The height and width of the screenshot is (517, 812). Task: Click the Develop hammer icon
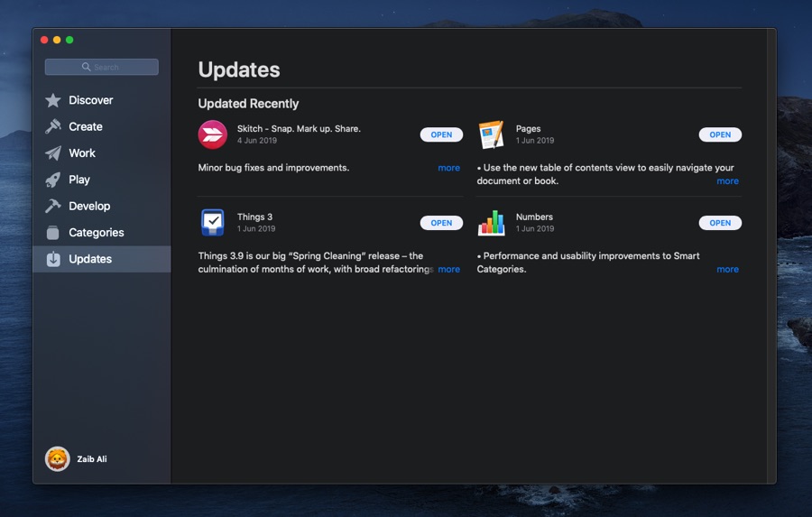click(53, 207)
